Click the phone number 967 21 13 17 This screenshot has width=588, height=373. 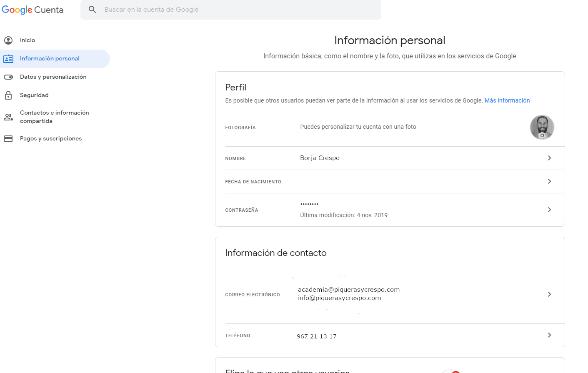coord(317,336)
